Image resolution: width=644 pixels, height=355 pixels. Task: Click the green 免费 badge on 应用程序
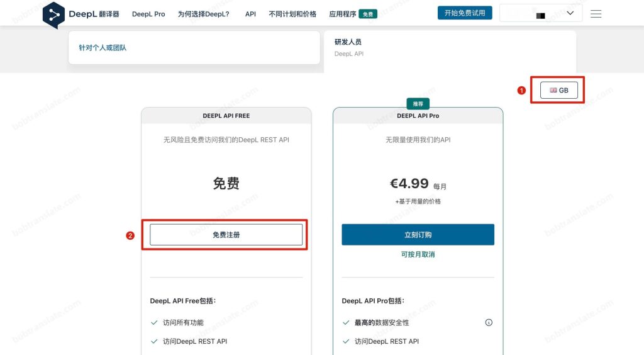368,14
